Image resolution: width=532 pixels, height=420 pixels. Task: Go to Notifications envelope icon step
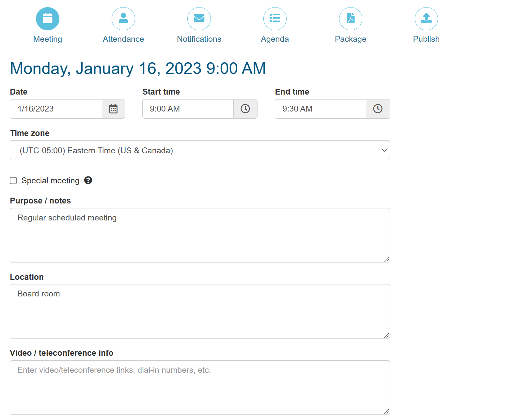(199, 19)
